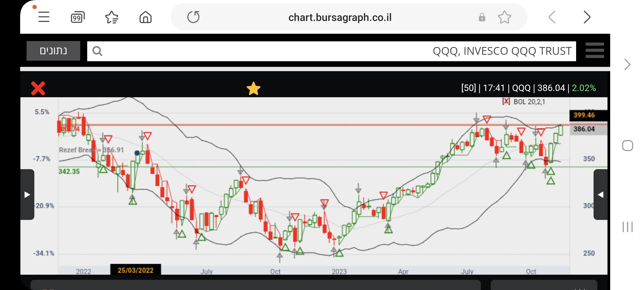This screenshot has height=290, width=644.
Task: Open the browser hamburger menu
Action: click(44, 17)
